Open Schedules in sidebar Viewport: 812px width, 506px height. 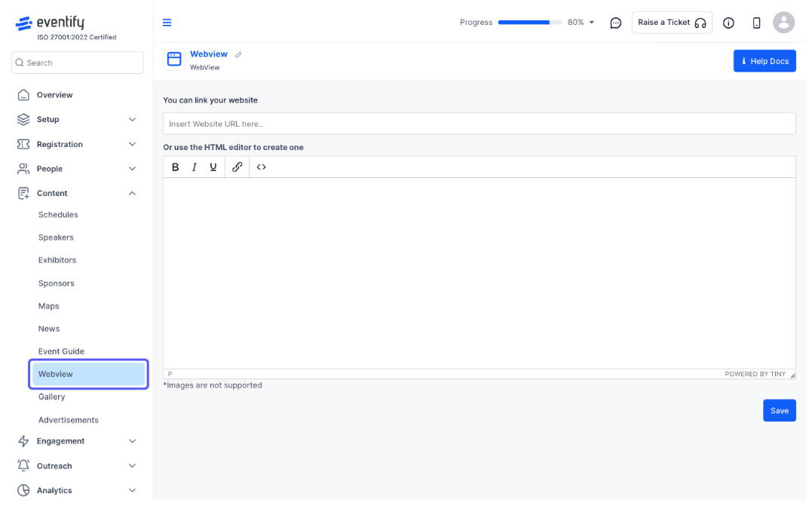coord(58,214)
